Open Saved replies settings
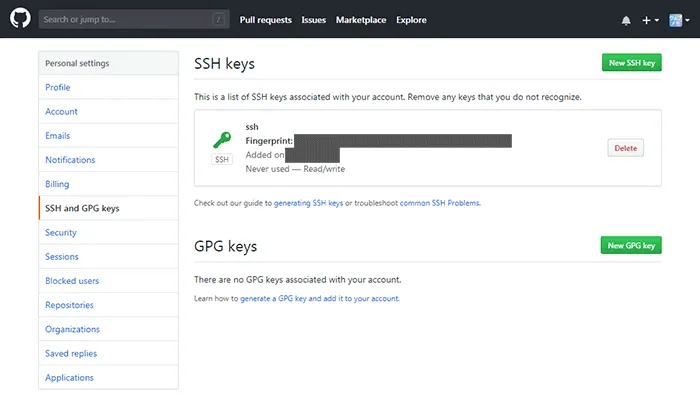The image size is (700, 395). 108,353
